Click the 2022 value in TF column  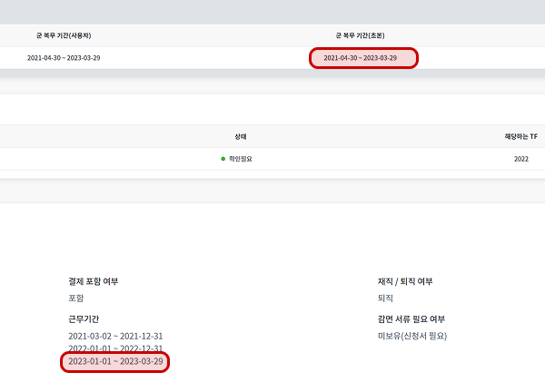[x=521, y=159]
